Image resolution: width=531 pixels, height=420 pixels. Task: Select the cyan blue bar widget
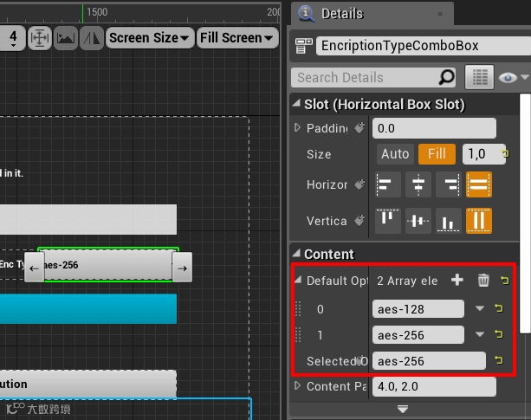pos(88,308)
